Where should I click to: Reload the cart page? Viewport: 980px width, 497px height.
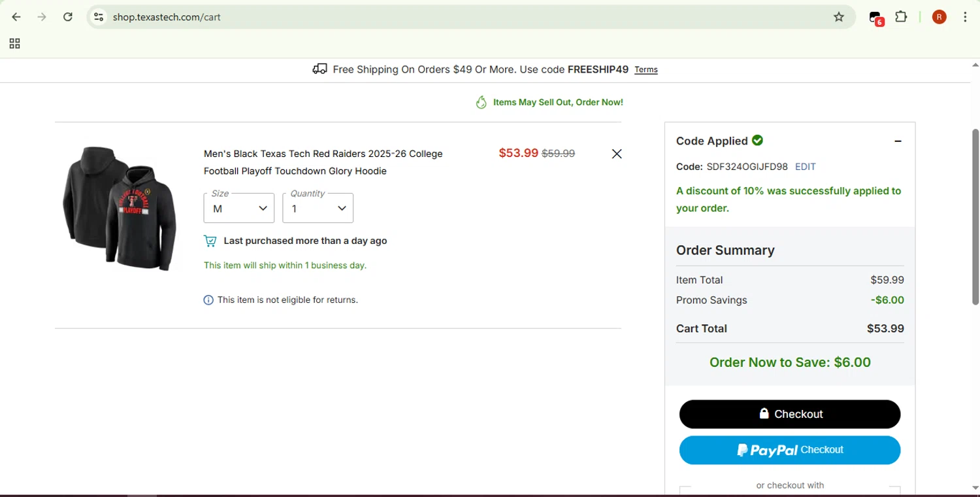tap(68, 17)
